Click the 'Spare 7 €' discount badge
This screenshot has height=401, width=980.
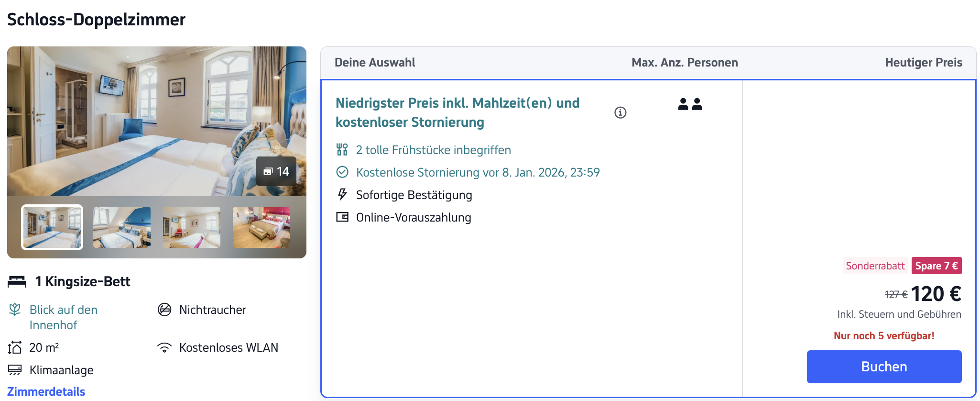click(936, 266)
